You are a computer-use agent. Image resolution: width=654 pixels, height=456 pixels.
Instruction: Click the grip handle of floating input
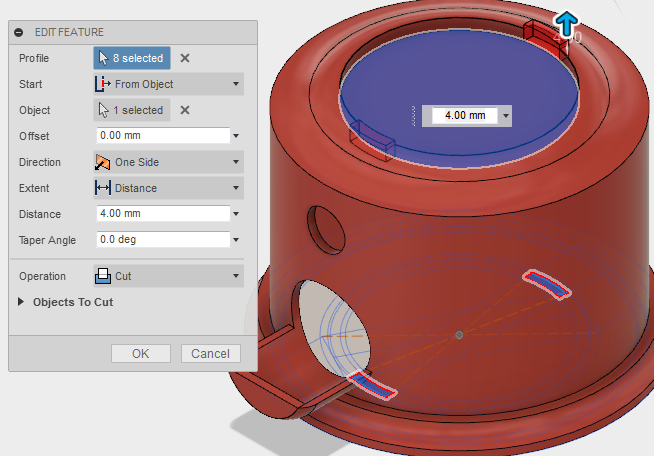click(x=414, y=116)
